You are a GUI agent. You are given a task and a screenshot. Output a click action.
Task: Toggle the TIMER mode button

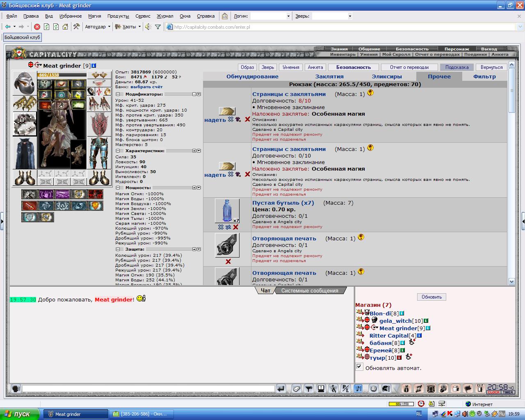[x=508, y=392]
